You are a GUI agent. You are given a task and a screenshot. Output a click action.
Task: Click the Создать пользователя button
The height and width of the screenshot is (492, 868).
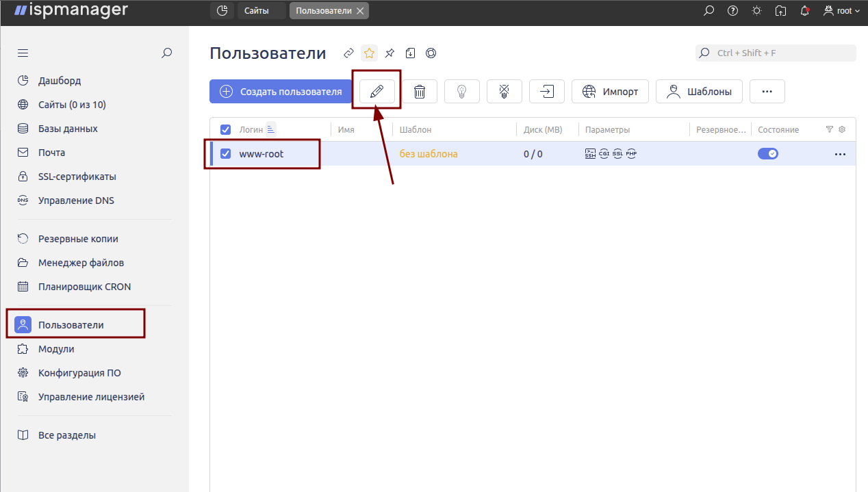pos(281,92)
